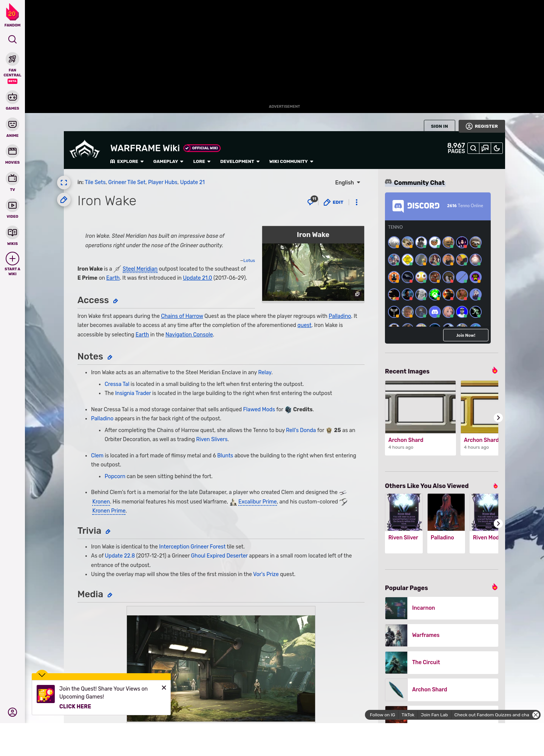Viewport: 544px width, 756px height.
Task: Open the Riven Sliver card
Action: 404,524
